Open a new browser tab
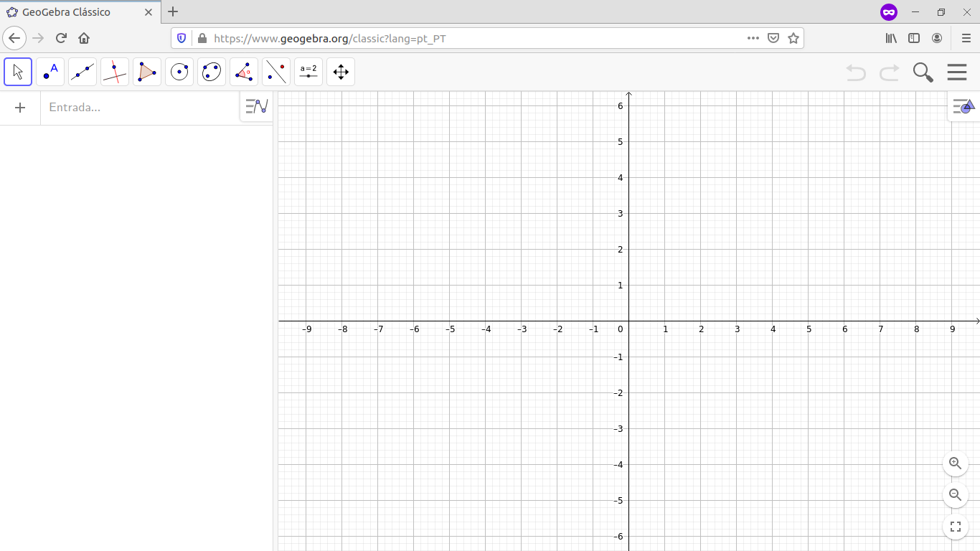 pyautogui.click(x=173, y=11)
